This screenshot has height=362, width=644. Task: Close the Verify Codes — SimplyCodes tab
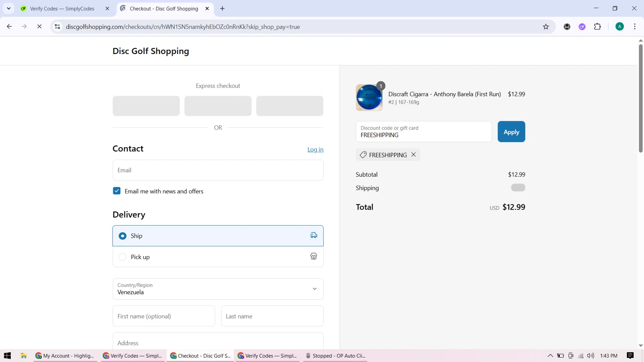tap(107, 9)
